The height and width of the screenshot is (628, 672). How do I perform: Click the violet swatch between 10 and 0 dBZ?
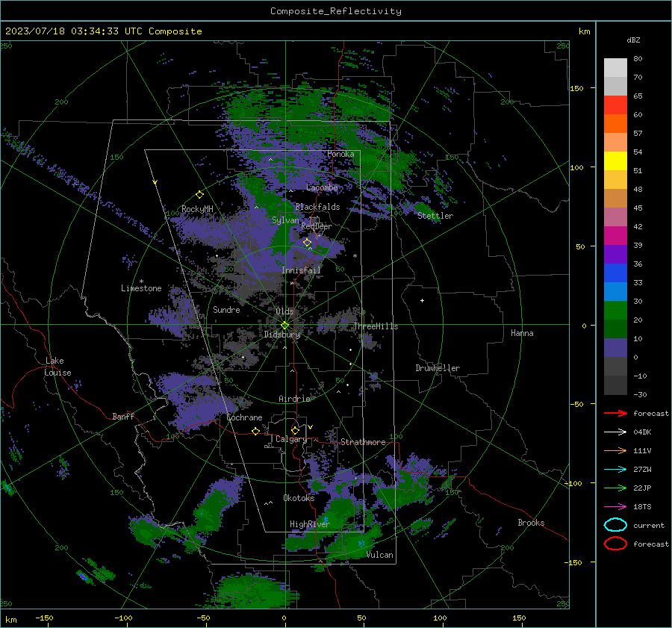(x=615, y=348)
